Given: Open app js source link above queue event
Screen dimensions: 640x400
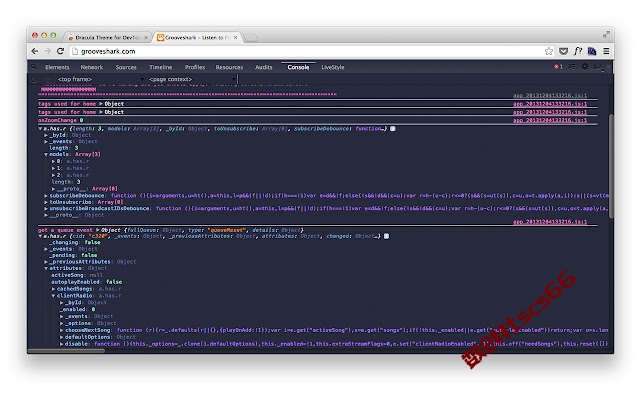Looking at the screenshot, I should [x=550, y=222].
